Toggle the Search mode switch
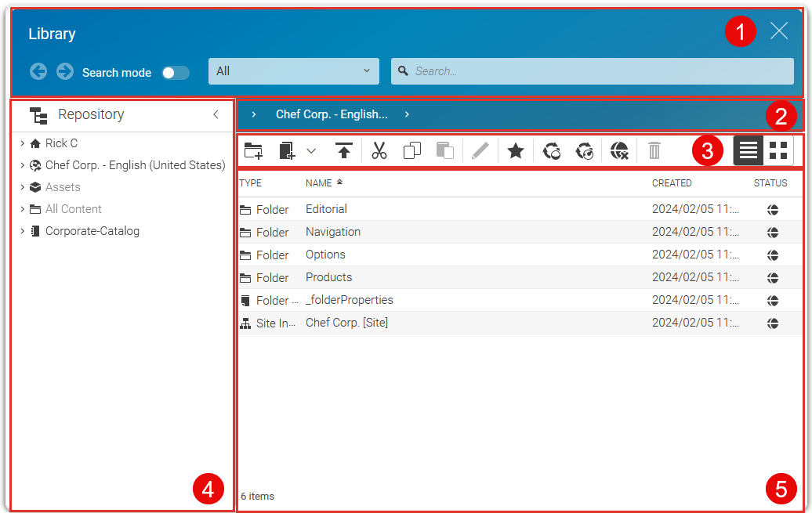Viewport: 812px width, 513px height. (176, 72)
